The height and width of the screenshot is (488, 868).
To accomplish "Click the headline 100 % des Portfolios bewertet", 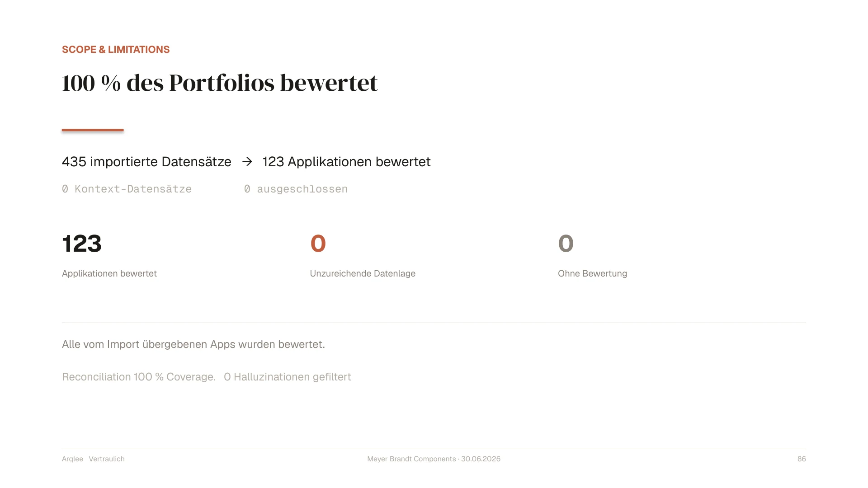I will coord(220,83).
